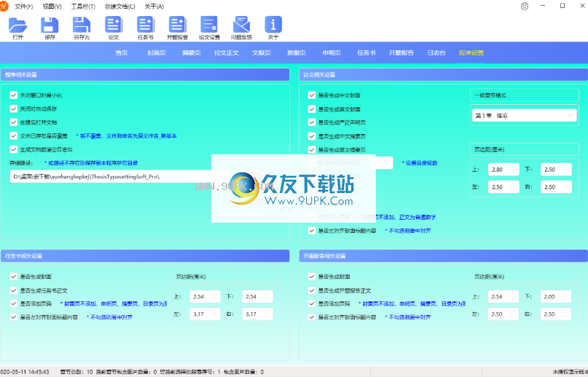Select the 程序设置 tab

[471, 53]
